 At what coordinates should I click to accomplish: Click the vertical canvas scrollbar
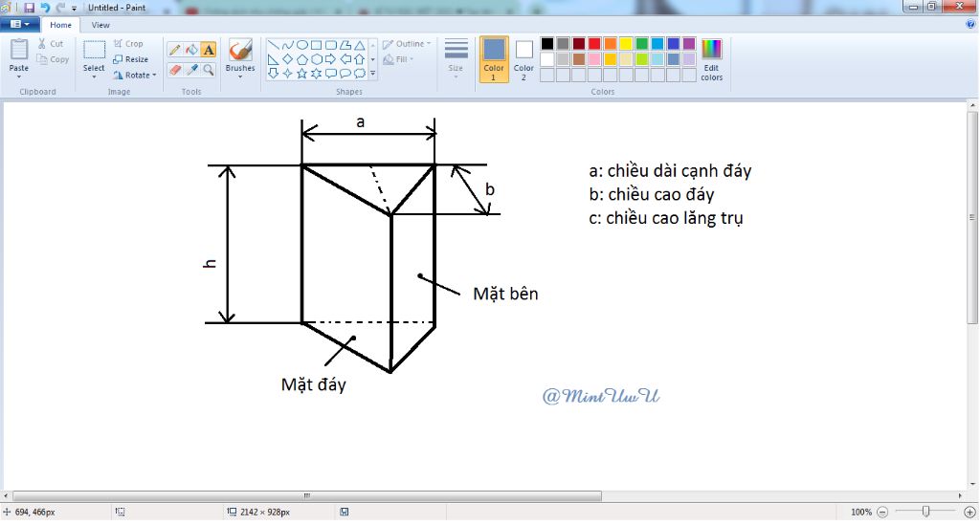(972, 217)
